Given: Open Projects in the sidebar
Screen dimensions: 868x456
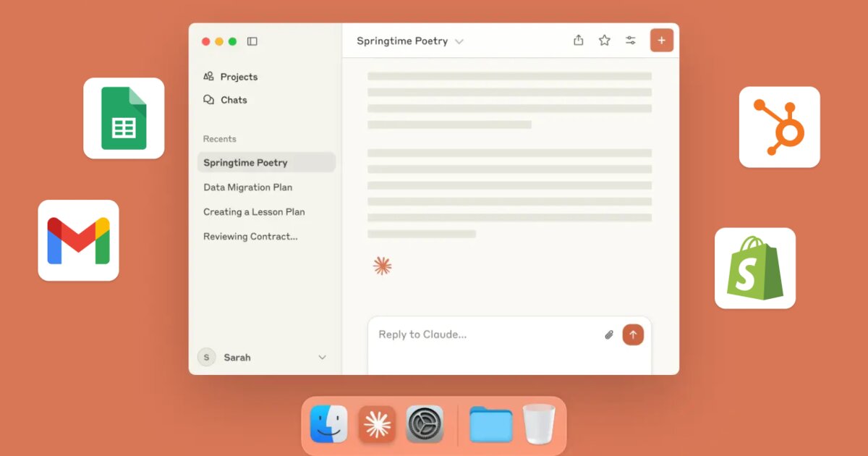Looking at the screenshot, I should (x=239, y=77).
